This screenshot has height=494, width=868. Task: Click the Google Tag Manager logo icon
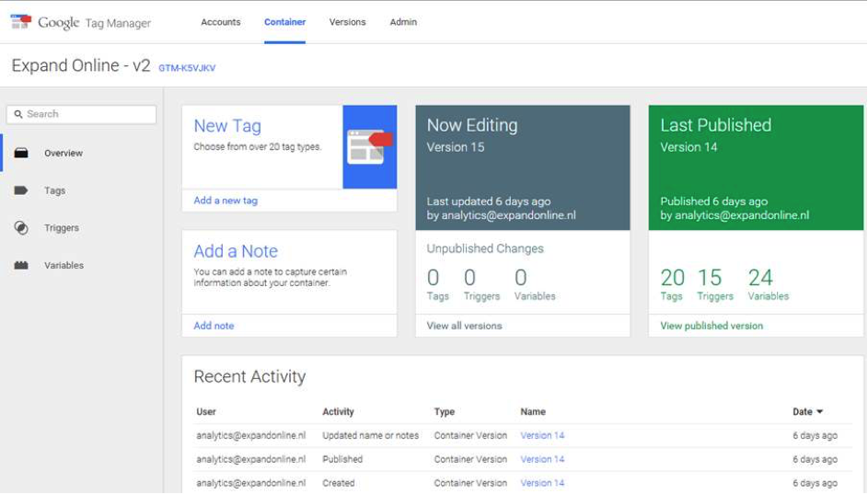tap(21, 22)
